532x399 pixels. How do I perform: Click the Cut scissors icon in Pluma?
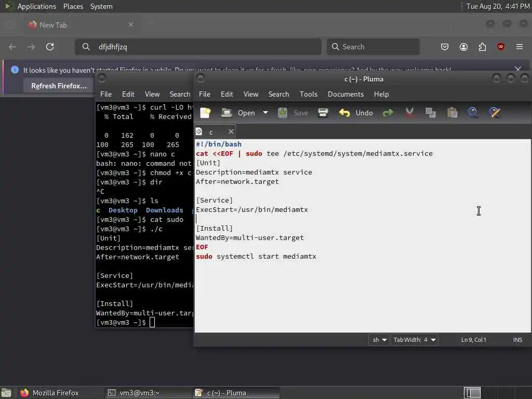(x=409, y=113)
